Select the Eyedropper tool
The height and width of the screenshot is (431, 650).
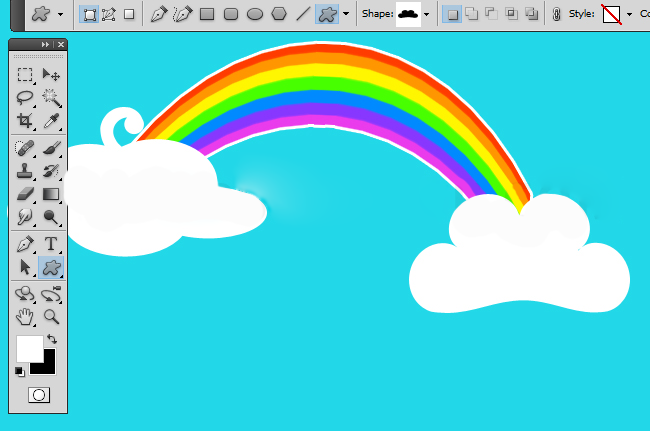pyautogui.click(x=51, y=121)
